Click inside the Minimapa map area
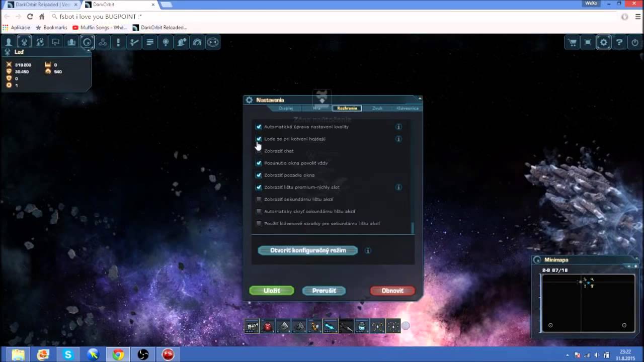 tap(588, 303)
